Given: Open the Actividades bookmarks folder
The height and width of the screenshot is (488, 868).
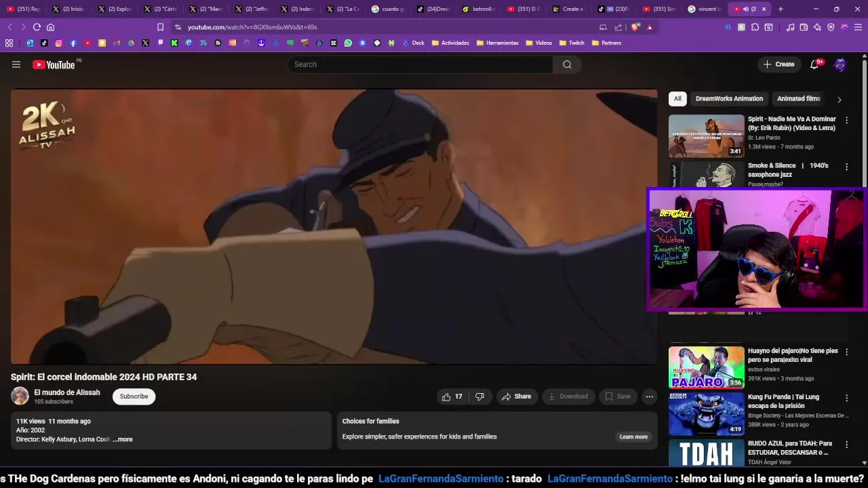Looking at the screenshot, I should 450,43.
